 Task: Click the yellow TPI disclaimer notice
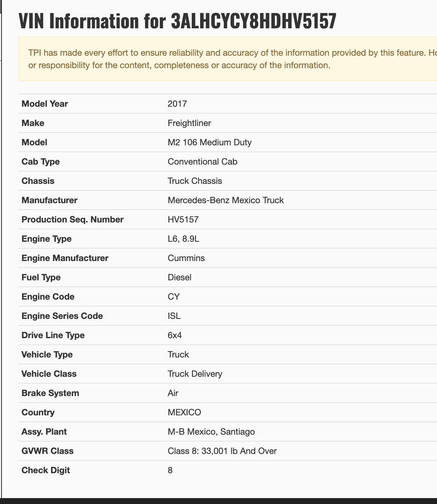227,59
